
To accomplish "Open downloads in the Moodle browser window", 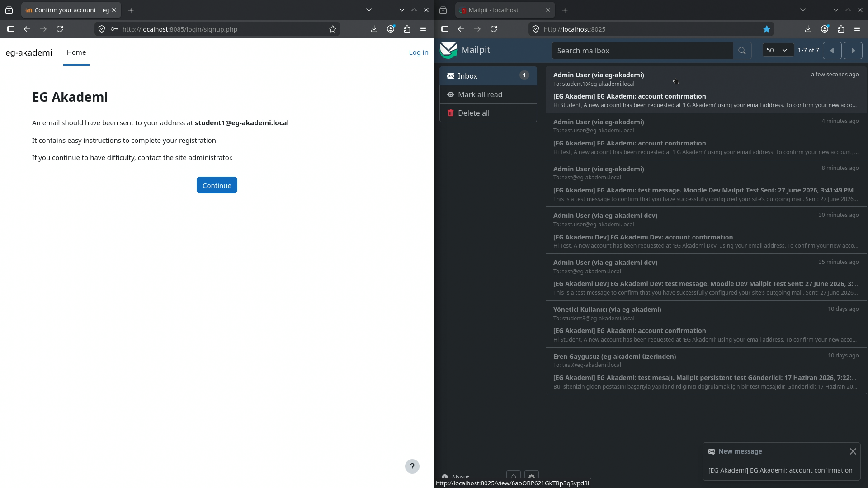I will click(374, 29).
